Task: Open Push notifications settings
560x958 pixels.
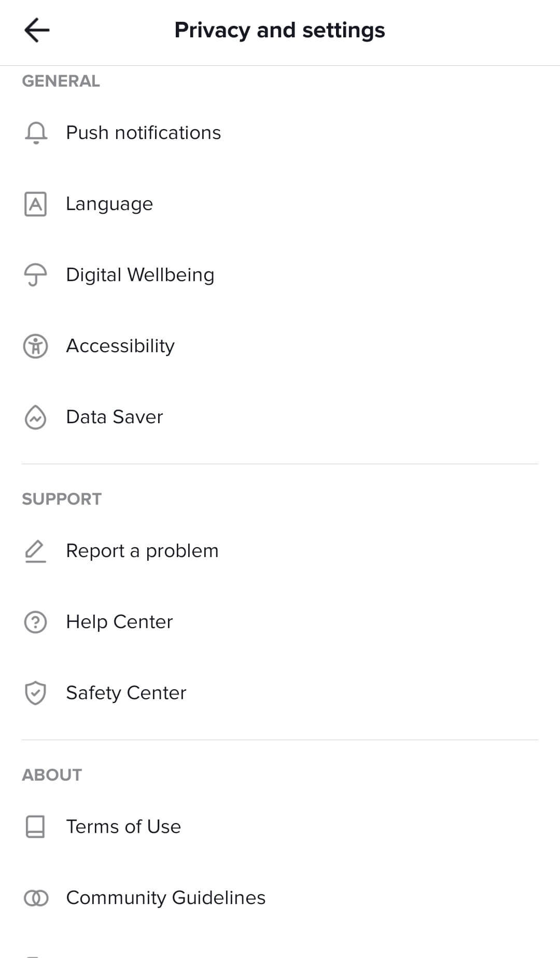Action: [143, 133]
